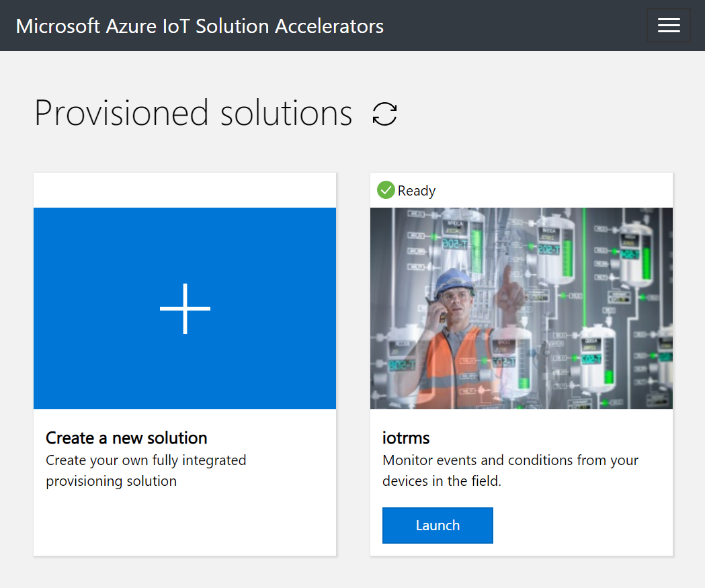Click the Microsoft Azure IoT Solution Accelerators title

tap(200, 26)
